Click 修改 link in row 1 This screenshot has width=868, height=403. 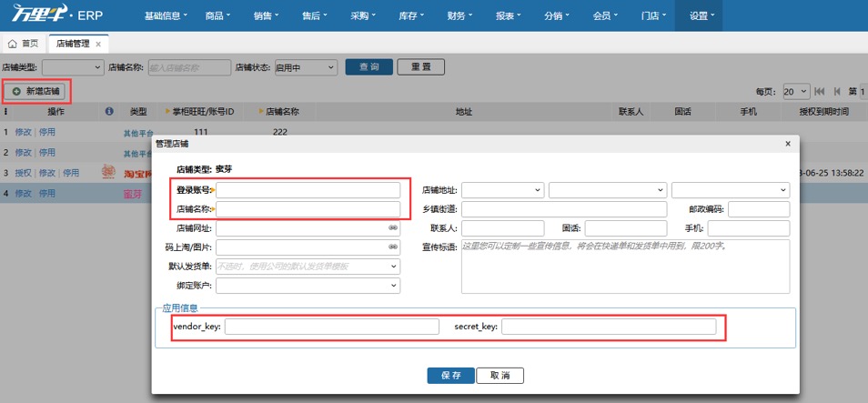click(x=24, y=132)
